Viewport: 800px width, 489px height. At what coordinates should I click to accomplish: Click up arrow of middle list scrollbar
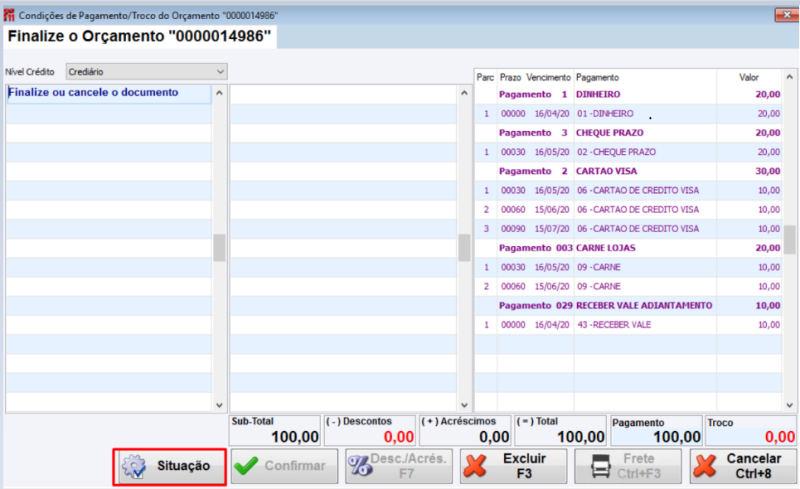[464, 93]
